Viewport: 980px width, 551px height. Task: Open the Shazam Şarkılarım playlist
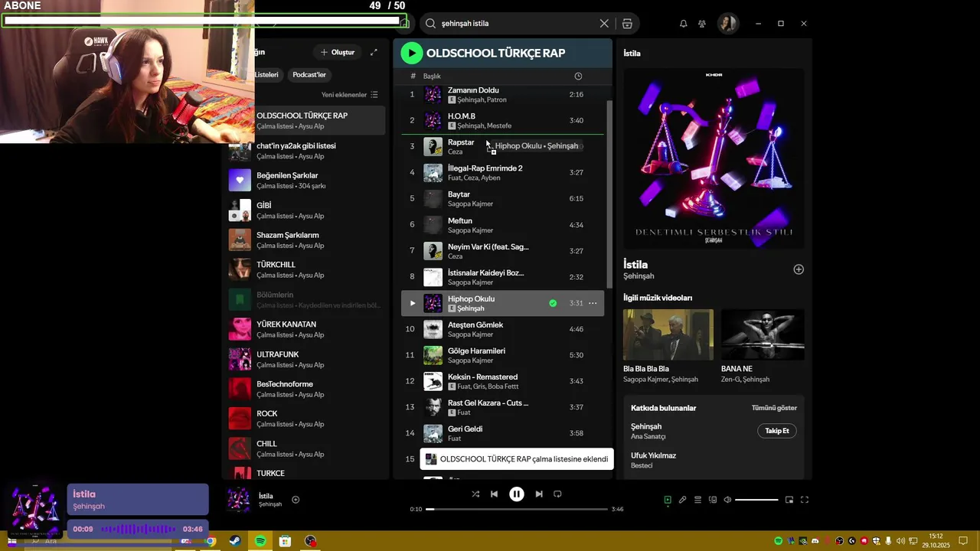305,240
